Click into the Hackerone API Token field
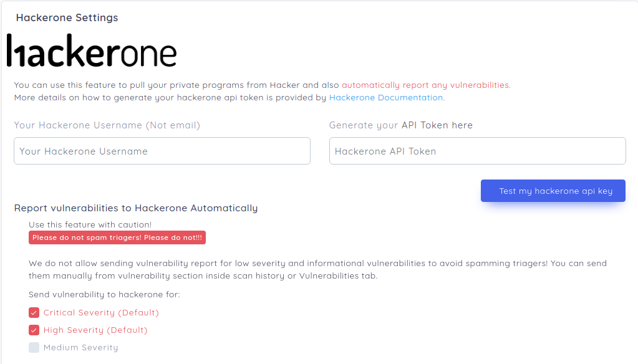Screen dimensions: 638x364 [x=477, y=151]
